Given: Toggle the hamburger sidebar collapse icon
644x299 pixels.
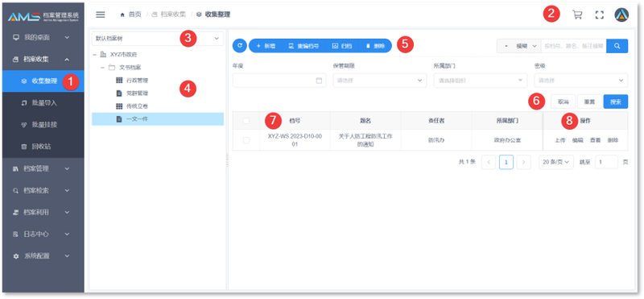Looking at the screenshot, I should (100, 15).
